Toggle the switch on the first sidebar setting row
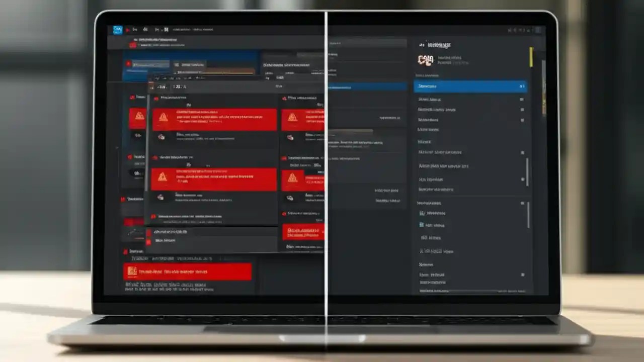The height and width of the screenshot is (362, 644). click(x=522, y=100)
